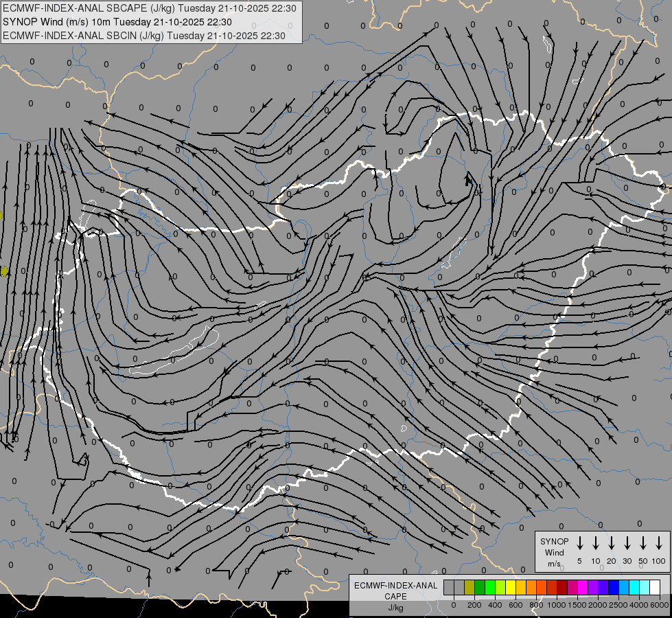
Task: Choose the pure blue legend swatch
Action: pyautogui.click(x=613, y=587)
